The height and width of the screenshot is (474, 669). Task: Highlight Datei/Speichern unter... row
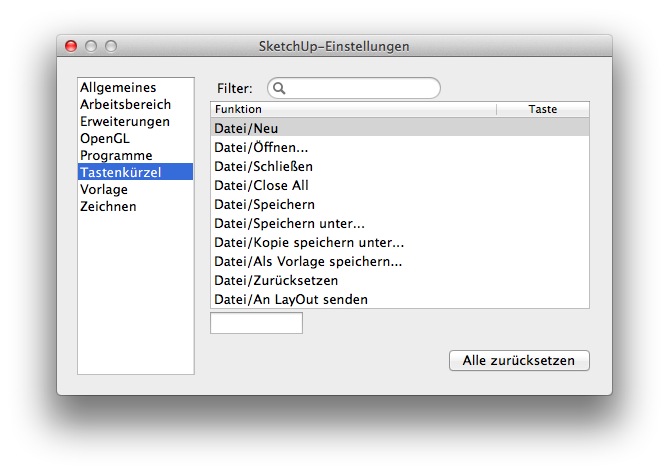pos(399,223)
